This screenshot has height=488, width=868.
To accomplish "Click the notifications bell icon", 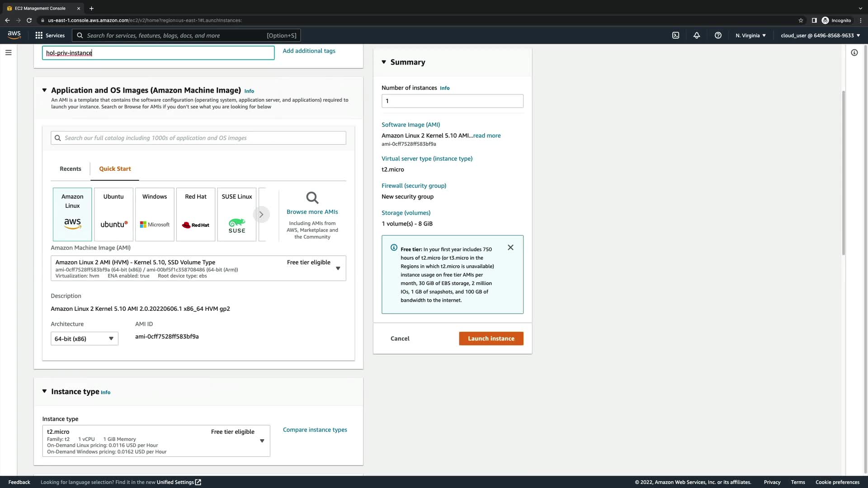I will pyautogui.click(x=697, y=35).
